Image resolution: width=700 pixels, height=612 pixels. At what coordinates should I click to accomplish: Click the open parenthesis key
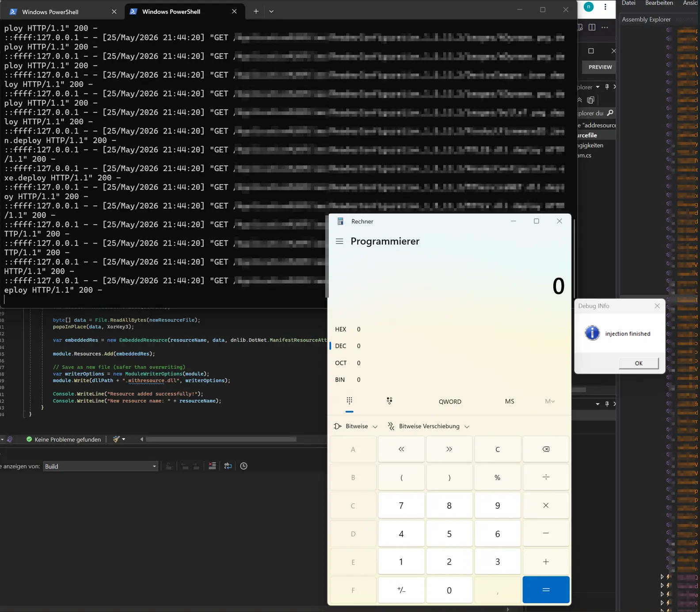[x=401, y=477]
